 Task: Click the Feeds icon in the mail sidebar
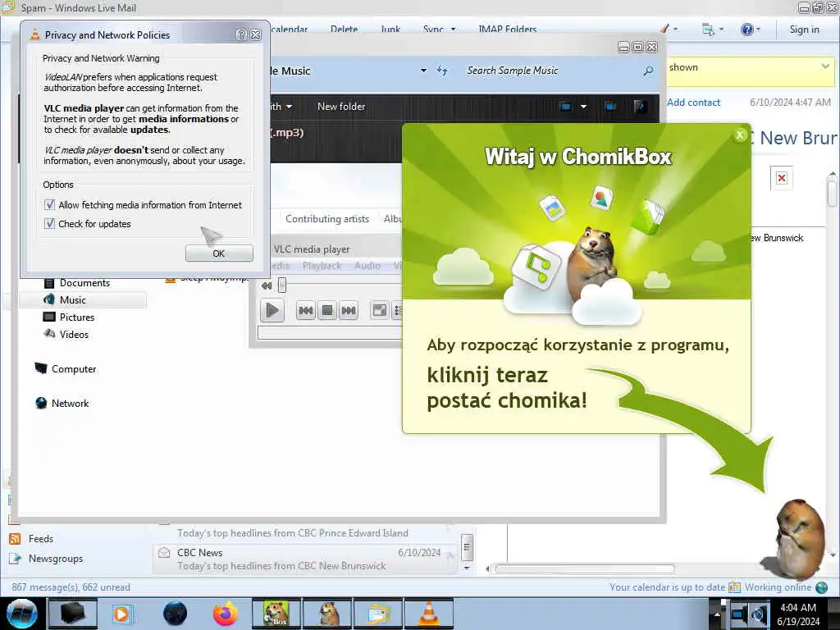click(x=15, y=539)
